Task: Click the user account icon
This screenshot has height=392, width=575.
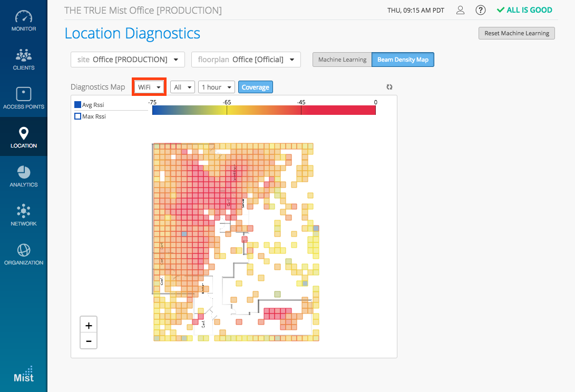Action: (460, 10)
